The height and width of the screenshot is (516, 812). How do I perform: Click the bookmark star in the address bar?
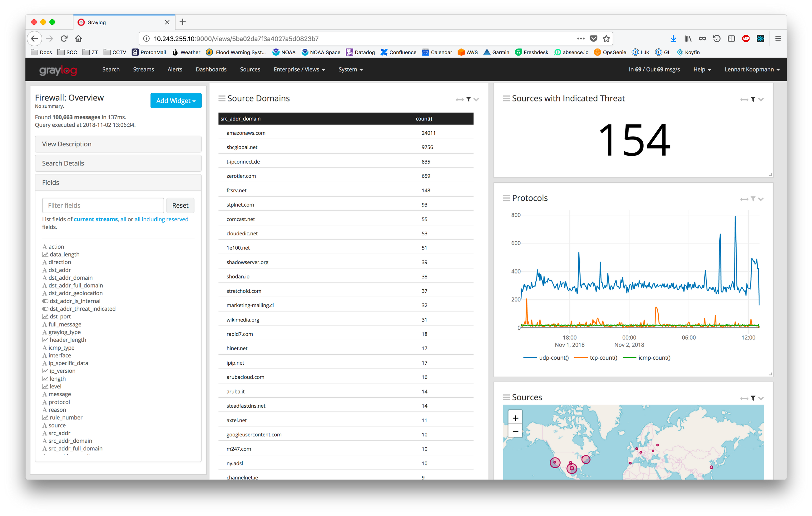tap(606, 39)
